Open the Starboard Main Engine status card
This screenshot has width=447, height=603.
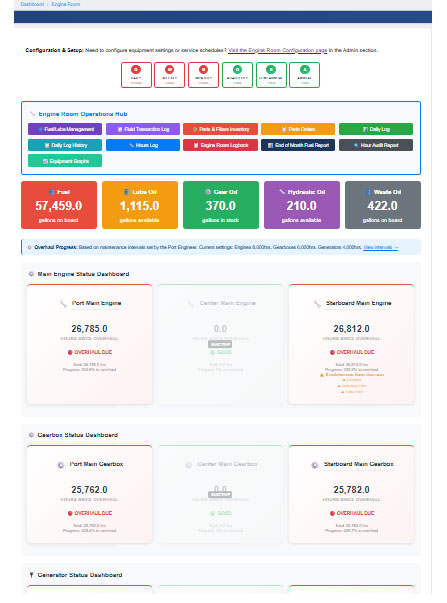coord(351,344)
